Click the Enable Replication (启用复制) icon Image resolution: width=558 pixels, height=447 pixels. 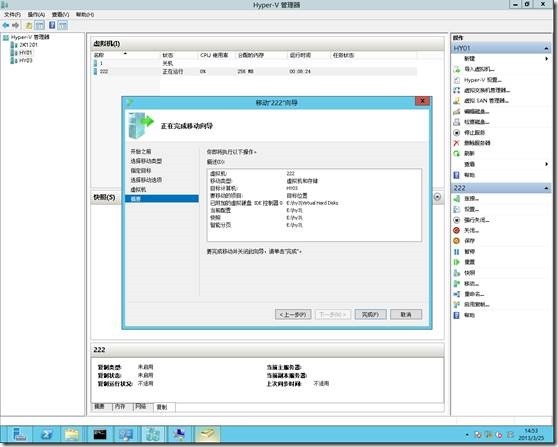(457, 305)
